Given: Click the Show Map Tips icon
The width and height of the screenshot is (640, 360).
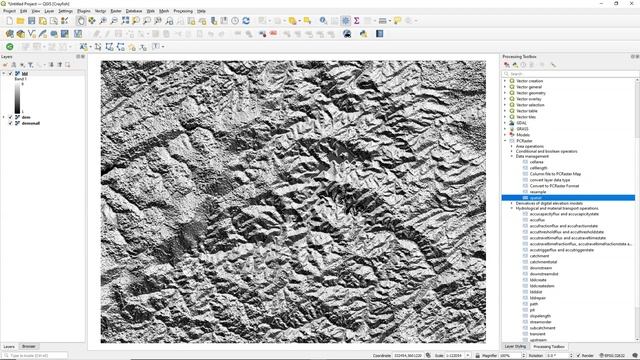Looking at the screenshot, I should 397,21.
